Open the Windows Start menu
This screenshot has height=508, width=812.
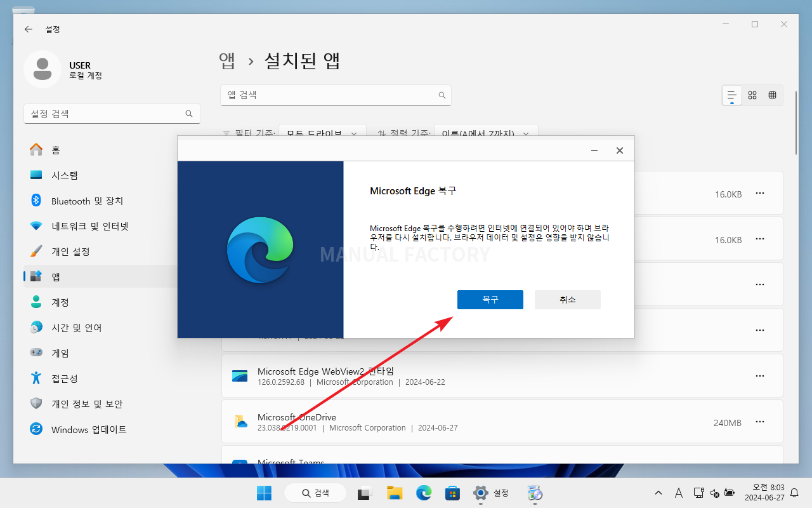coord(264,493)
